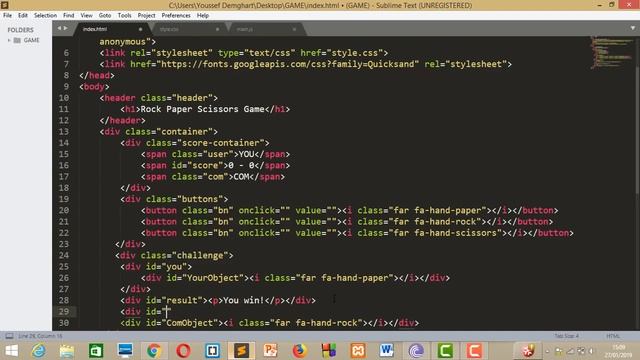Open File Explorer from taskbar

(x=67, y=351)
